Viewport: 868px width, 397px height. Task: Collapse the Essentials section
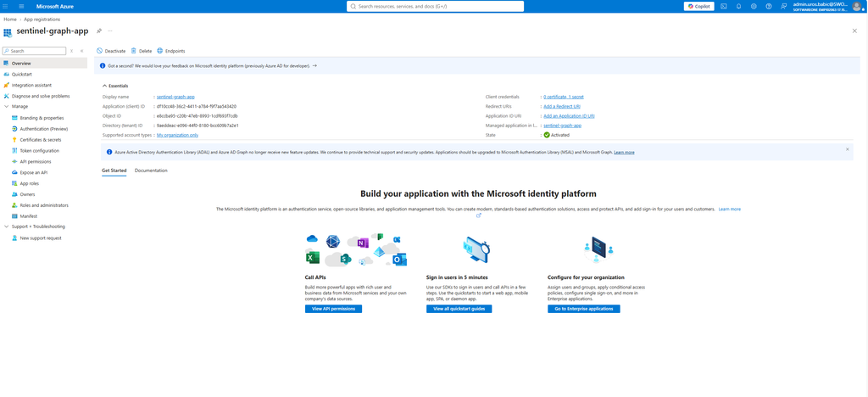pyautogui.click(x=115, y=86)
